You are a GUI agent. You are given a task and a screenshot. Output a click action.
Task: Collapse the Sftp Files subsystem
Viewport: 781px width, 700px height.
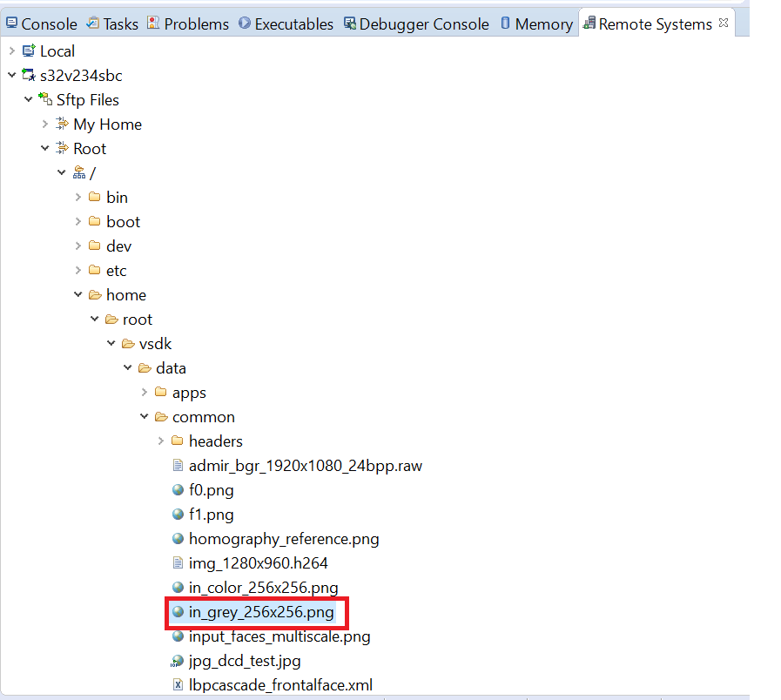pyautogui.click(x=29, y=99)
